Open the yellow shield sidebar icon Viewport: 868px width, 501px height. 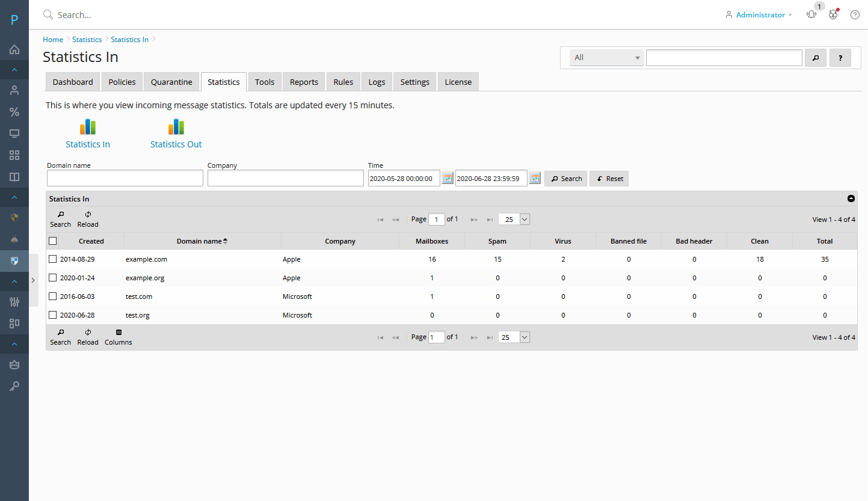(14, 217)
